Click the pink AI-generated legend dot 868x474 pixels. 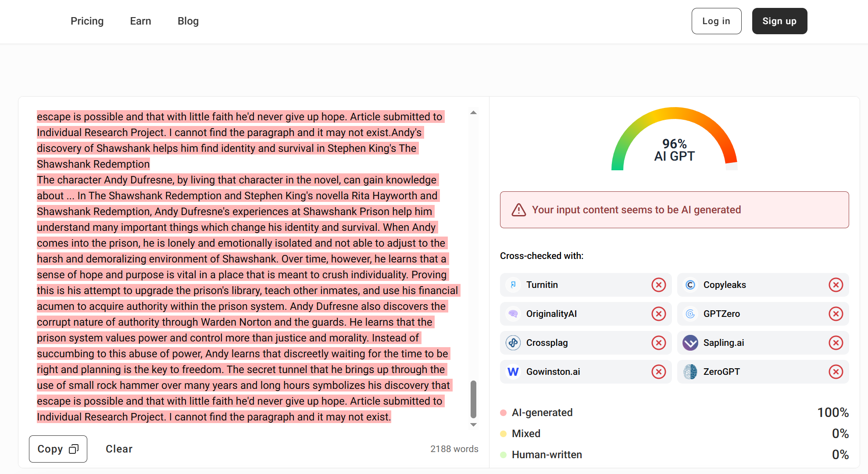pos(504,413)
